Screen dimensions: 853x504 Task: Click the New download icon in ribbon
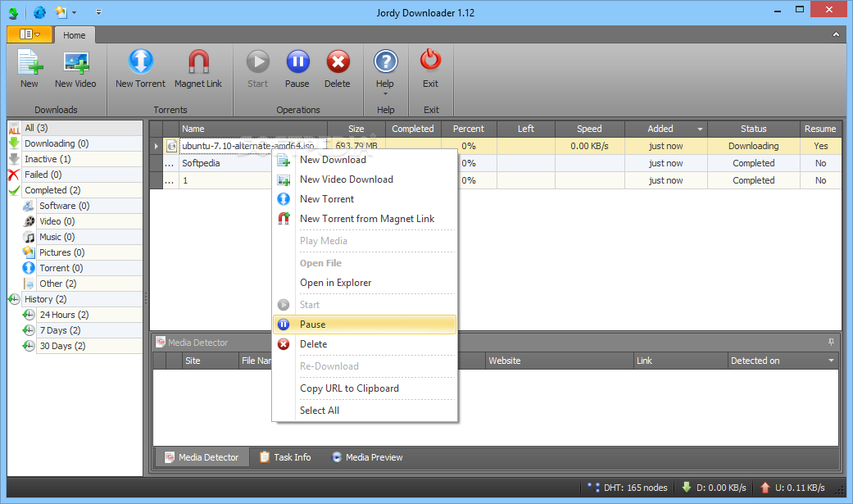tap(30, 62)
